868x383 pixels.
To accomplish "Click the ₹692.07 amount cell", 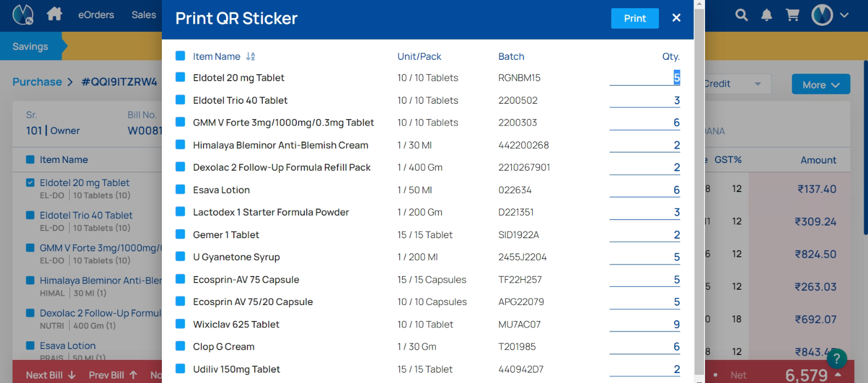I will coord(815,319).
